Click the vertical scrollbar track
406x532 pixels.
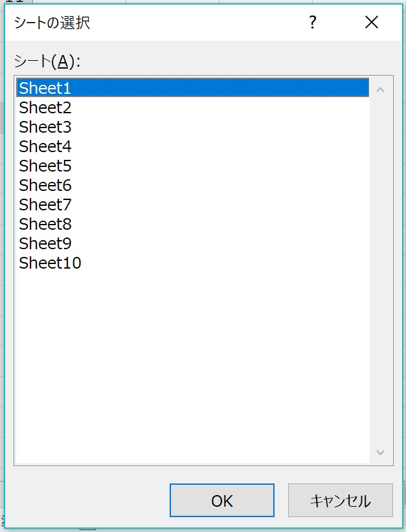(380, 272)
